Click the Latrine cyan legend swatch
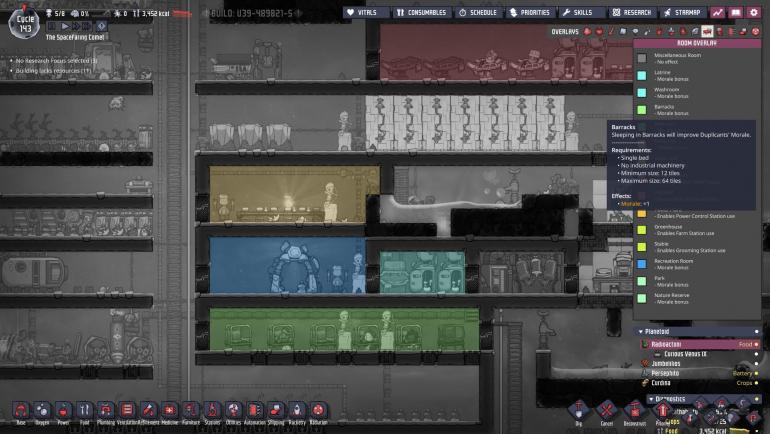770x434 pixels. tap(642, 76)
